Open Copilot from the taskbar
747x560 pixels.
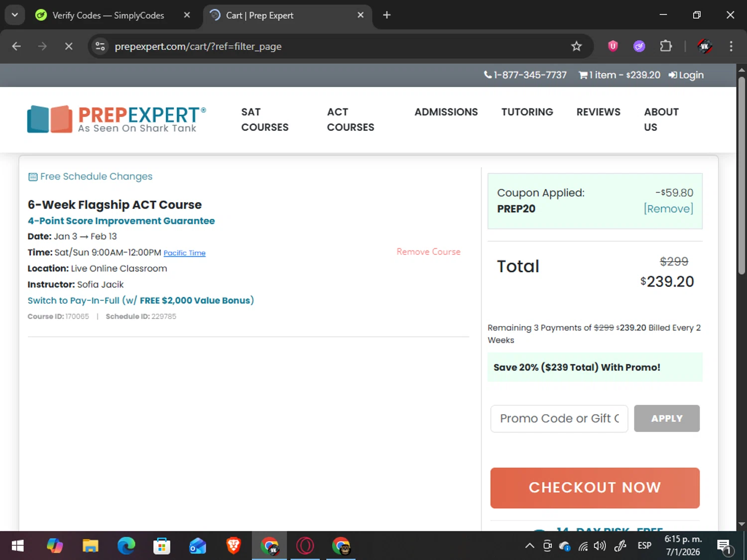coord(54,546)
